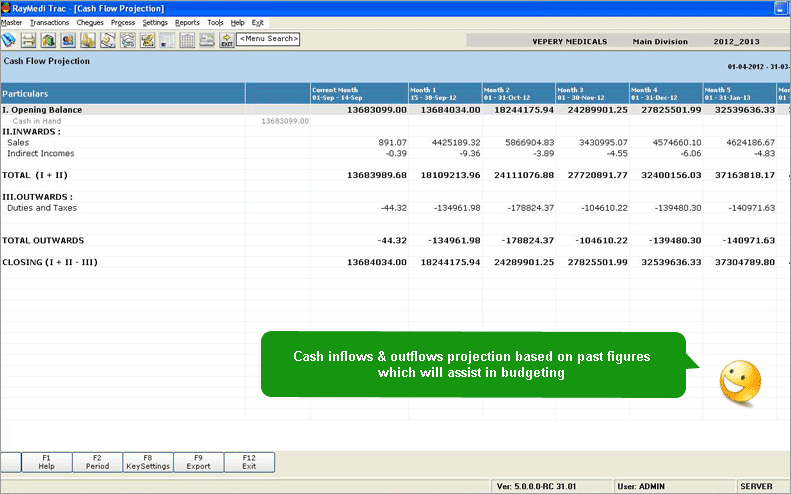Select the CLOSING (I + II - III) row label
Viewport: 791px width, 494px height.
coord(50,262)
